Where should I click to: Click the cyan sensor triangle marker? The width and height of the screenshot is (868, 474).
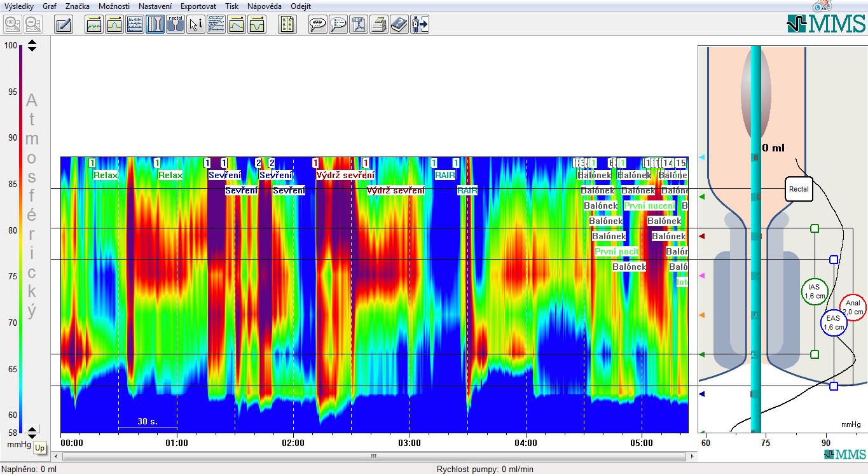[702, 157]
